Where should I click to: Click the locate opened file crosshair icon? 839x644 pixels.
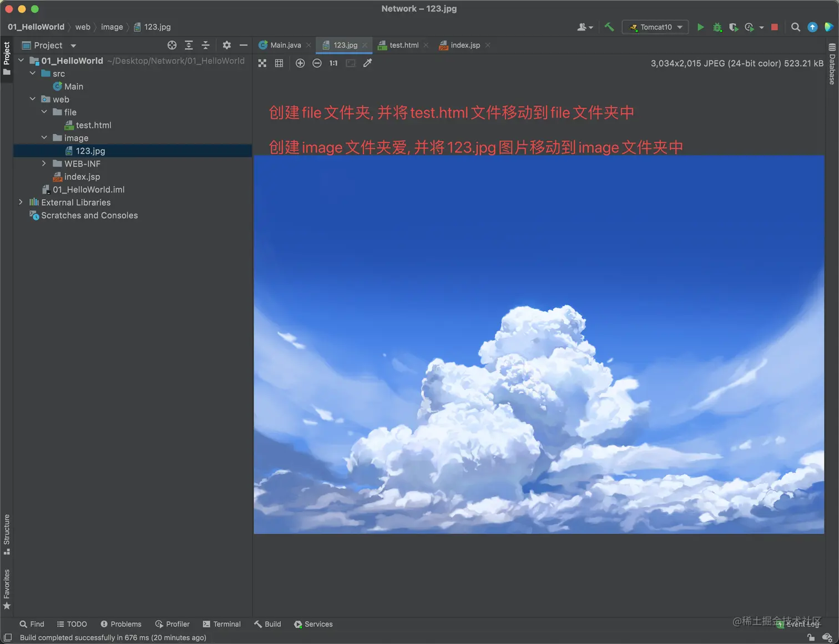[x=172, y=45]
